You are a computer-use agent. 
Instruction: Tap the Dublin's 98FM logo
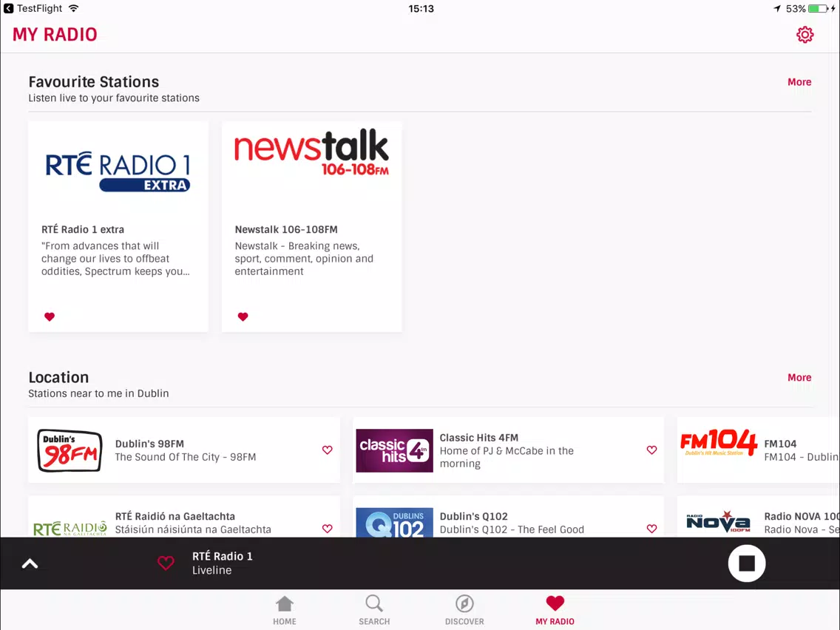tap(70, 450)
